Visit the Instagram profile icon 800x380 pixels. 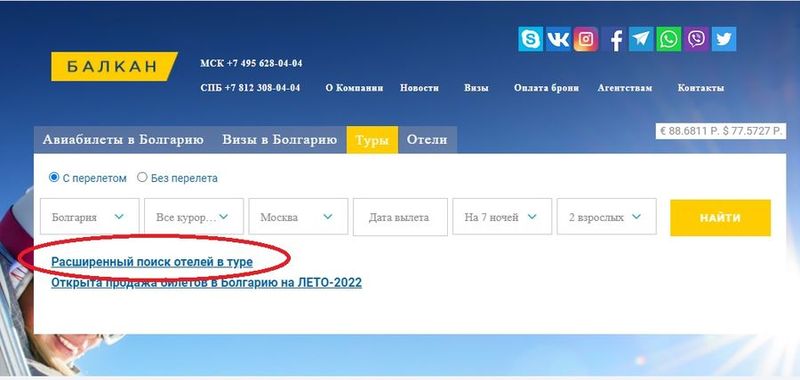[x=586, y=39]
